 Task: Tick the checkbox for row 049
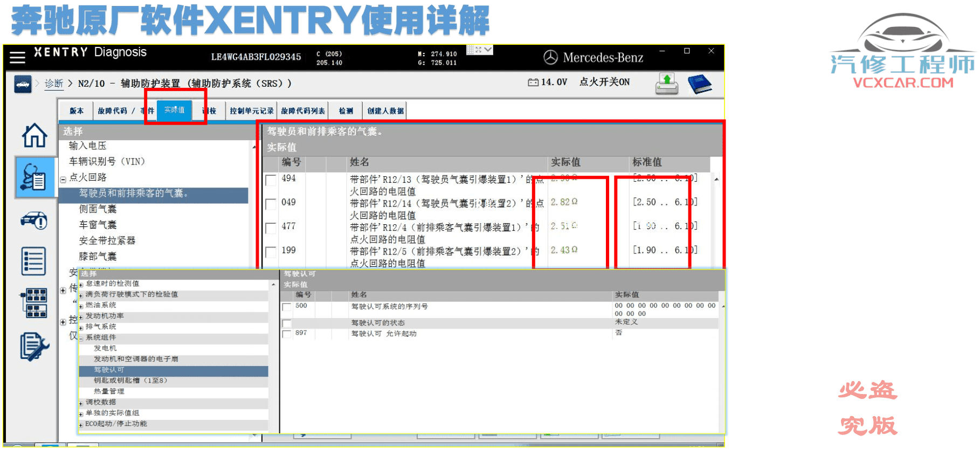tap(271, 204)
